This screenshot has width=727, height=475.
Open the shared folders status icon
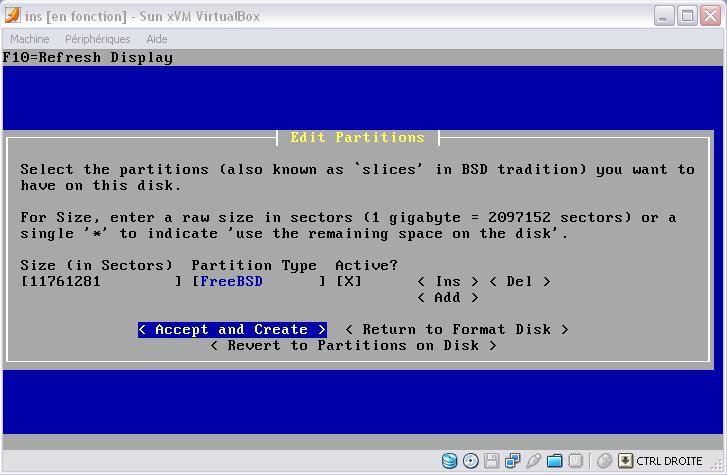pyautogui.click(x=553, y=461)
